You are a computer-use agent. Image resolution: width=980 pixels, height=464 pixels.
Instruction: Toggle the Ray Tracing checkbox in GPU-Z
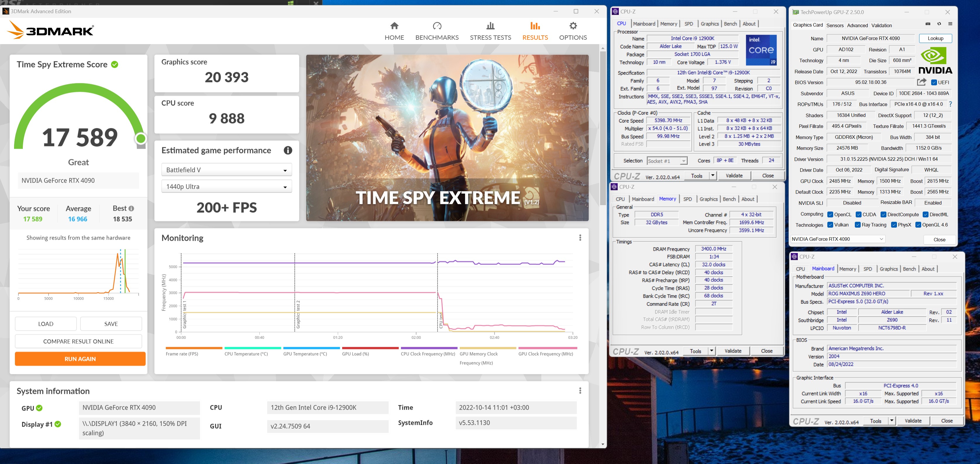click(857, 225)
